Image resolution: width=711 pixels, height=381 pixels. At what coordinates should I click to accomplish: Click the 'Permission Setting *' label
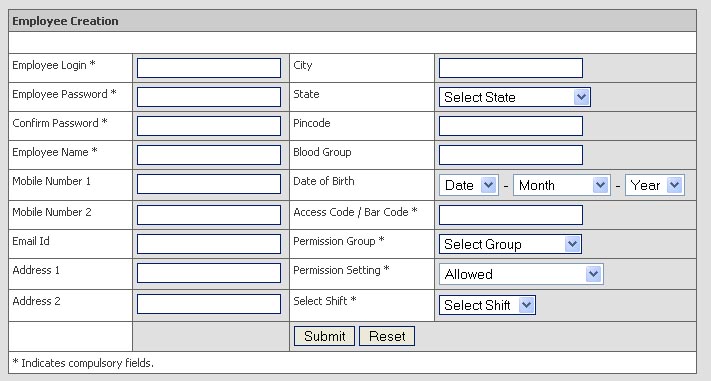(x=341, y=270)
